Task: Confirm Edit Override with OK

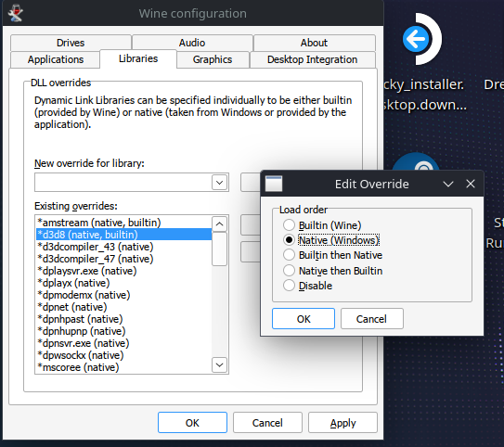Action: 304,319
